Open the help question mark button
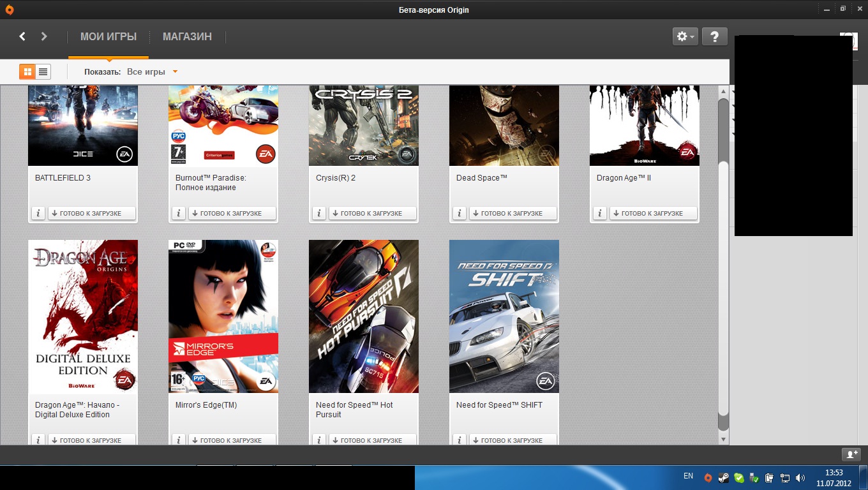This screenshot has width=868, height=490. click(715, 36)
